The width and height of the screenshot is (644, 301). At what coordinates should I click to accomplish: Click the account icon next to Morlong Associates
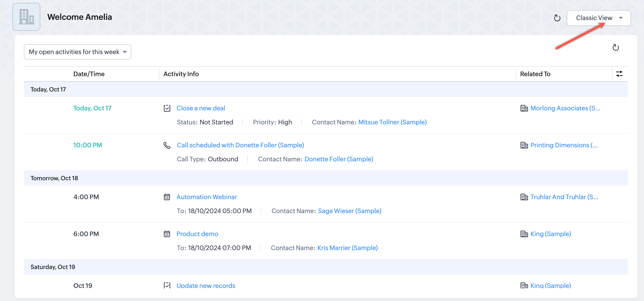524,108
